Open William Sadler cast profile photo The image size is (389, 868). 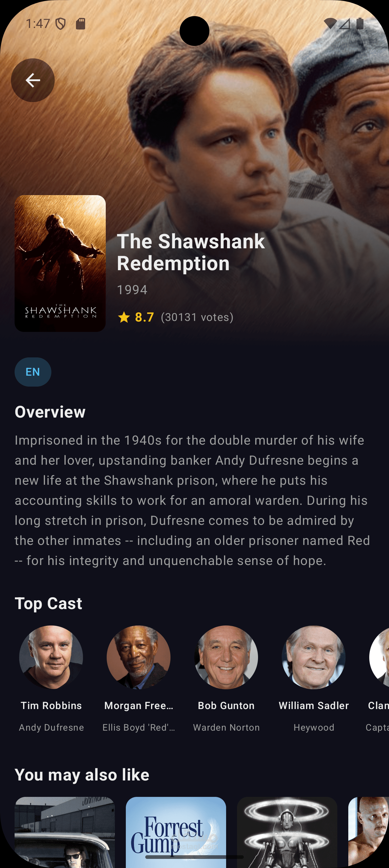(314, 657)
